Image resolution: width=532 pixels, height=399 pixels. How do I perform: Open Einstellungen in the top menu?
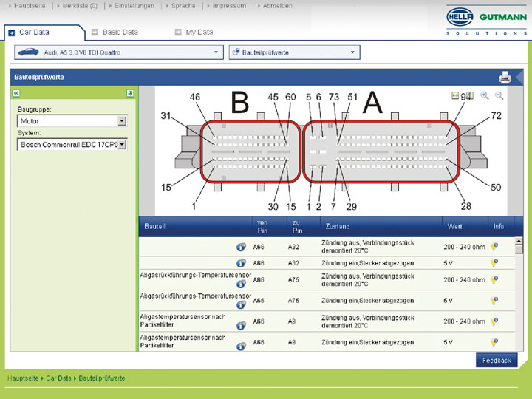click(x=134, y=6)
